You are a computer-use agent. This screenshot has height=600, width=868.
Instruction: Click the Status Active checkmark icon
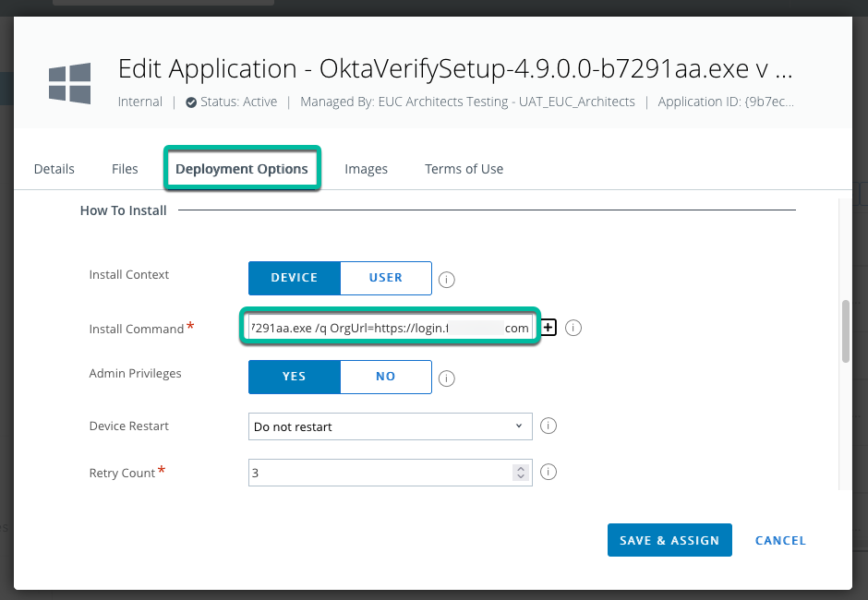pyautogui.click(x=190, y=102)
